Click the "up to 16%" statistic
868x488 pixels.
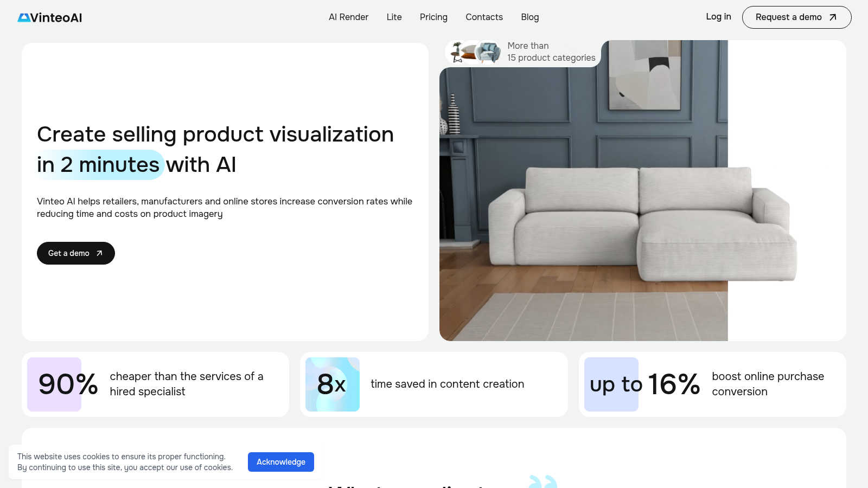pos(645,384)
